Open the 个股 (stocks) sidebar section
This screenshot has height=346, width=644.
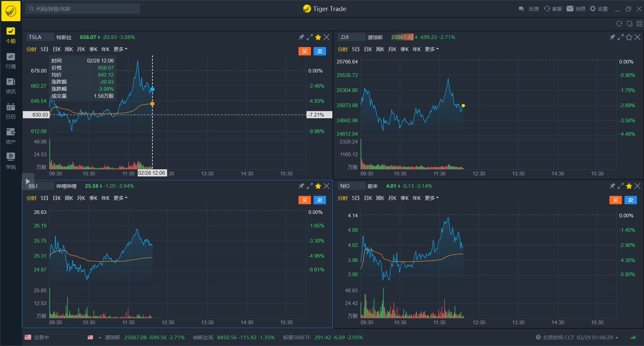pyautogui.click(x=11, y=36)
